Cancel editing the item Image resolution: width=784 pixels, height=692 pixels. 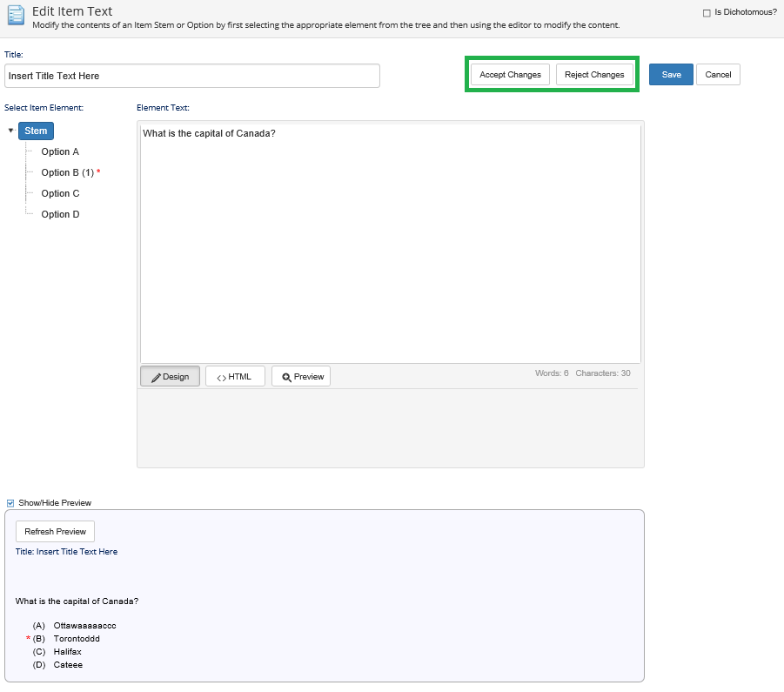[x=718, y=75]
